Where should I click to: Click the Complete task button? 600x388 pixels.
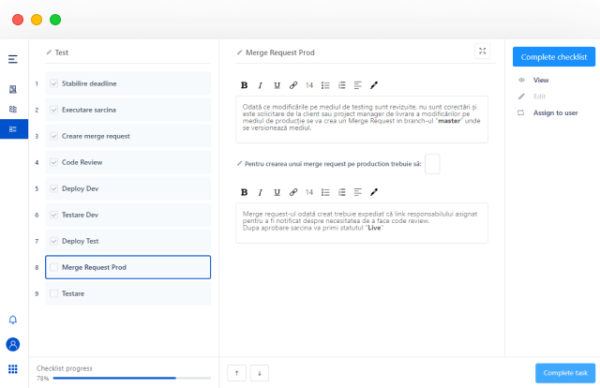pos(565,373)
